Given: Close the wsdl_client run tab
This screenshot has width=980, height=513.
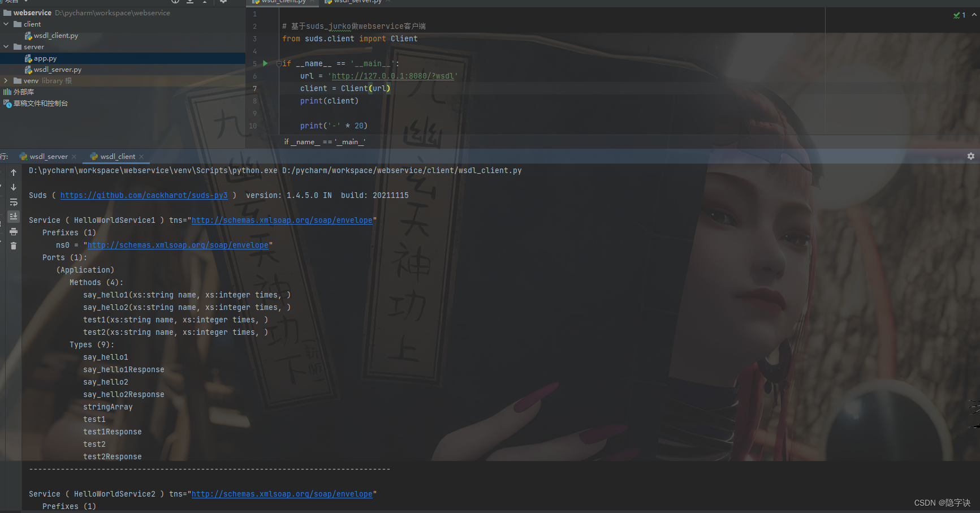Looking at the screenshot, I should pos(141,157).
